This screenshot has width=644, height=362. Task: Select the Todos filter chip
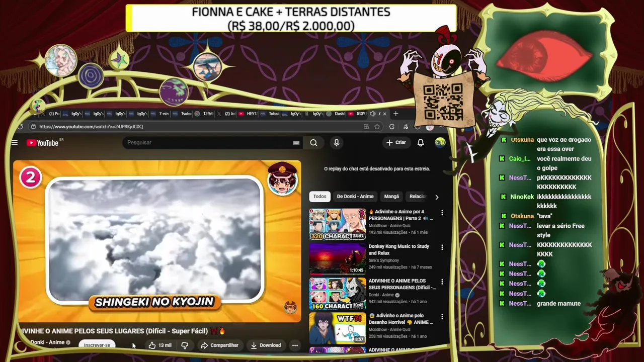tap(319, 197)
